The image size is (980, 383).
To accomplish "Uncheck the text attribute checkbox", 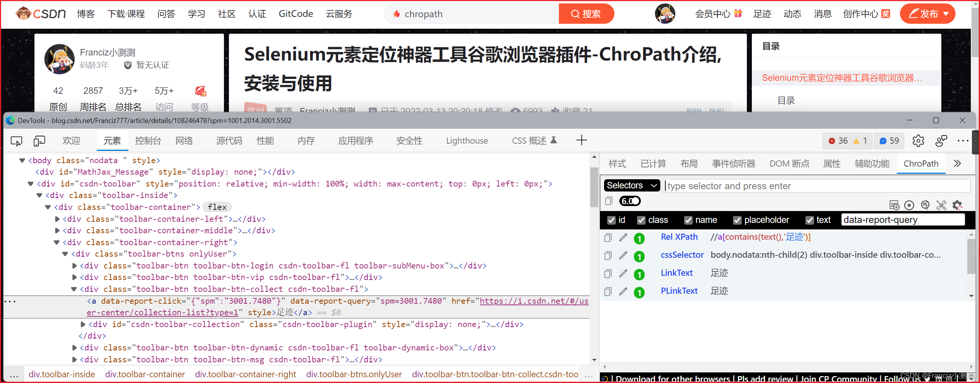I will click(x=810, y=220).
